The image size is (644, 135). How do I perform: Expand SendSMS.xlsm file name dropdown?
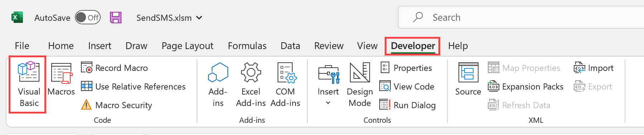(x=199, y=17)
